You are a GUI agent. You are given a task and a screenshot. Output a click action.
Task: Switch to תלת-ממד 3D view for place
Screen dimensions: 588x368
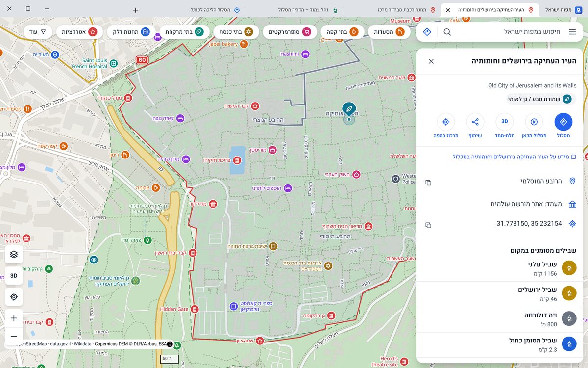[x=505, y=126]
